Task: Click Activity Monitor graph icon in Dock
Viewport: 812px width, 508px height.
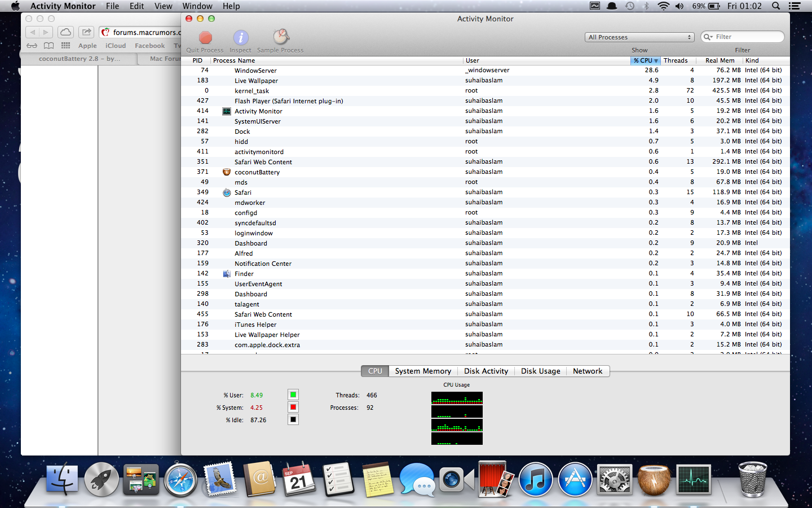Action: click(x=694, y=480)
